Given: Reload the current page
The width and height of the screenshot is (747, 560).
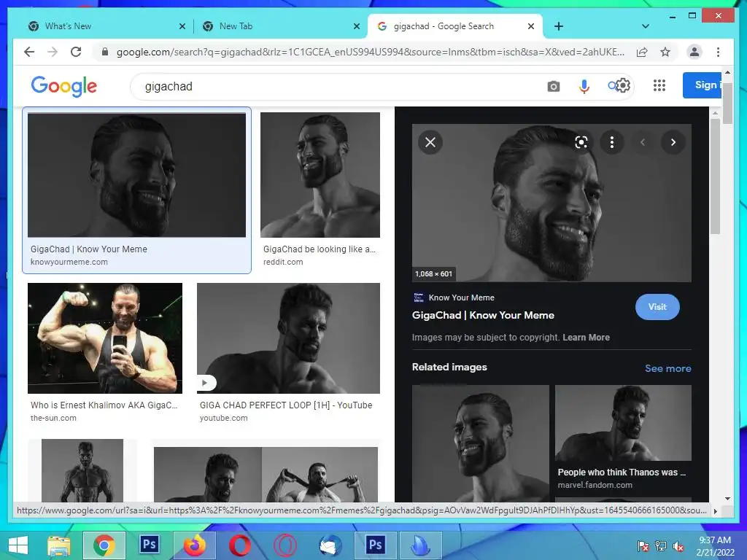Looking at the screenshot, I should pyautogui.click(x=76, y=52).
